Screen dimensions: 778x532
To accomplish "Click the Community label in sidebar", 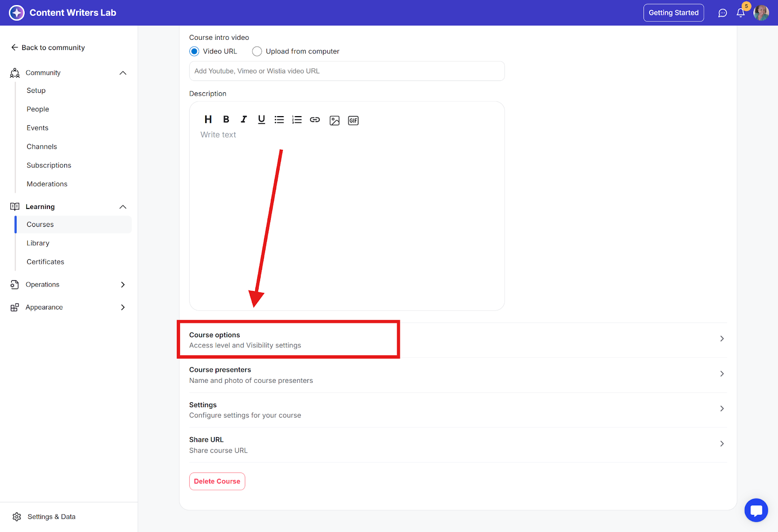I will [43, 73].
